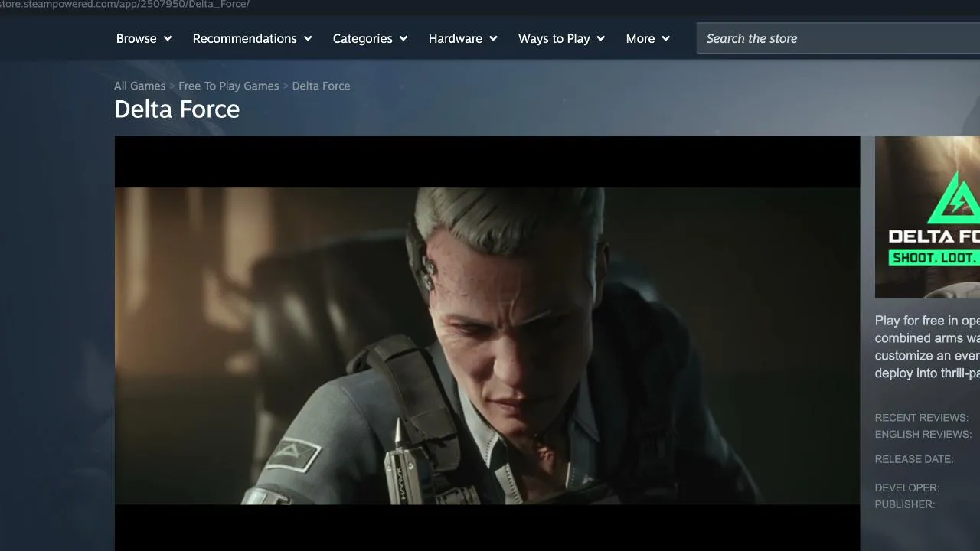Select the game description starting 'Play for free'
Viewport: 980px width, 551px height.
coord(927,347)
